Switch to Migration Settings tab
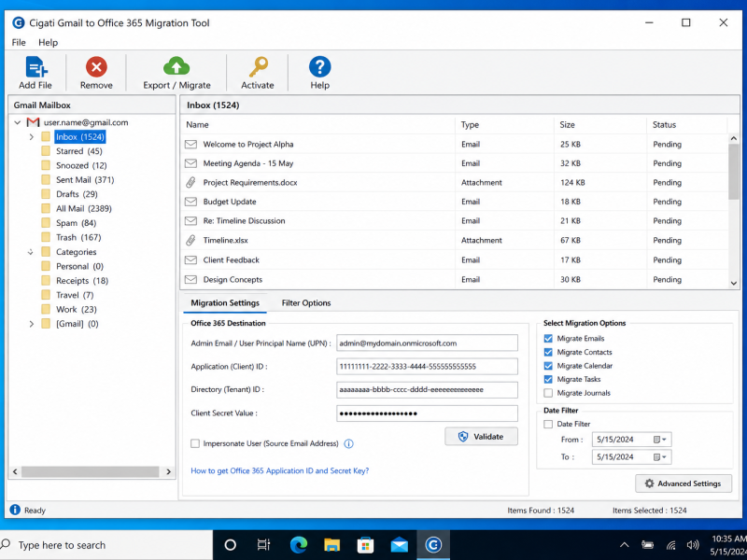 point(225,302)
